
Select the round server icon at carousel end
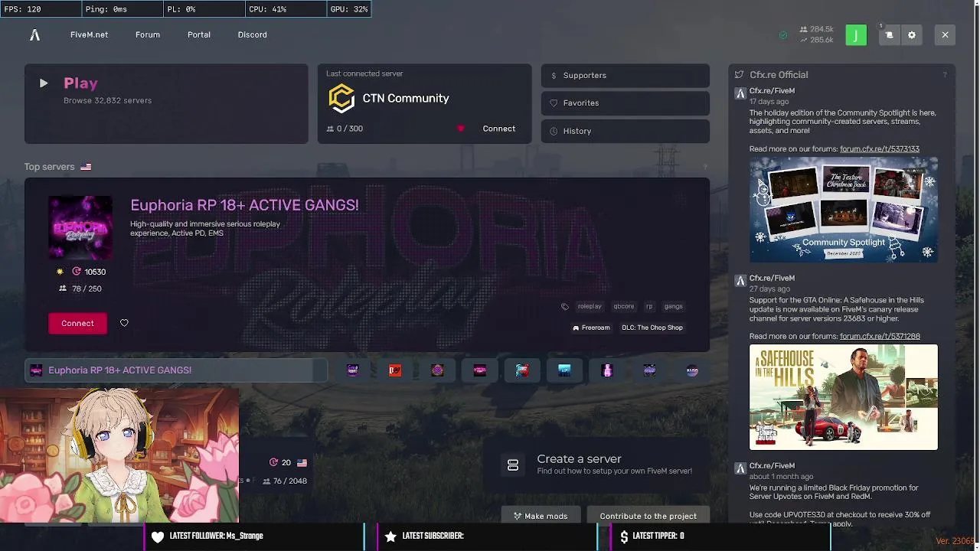692,370
